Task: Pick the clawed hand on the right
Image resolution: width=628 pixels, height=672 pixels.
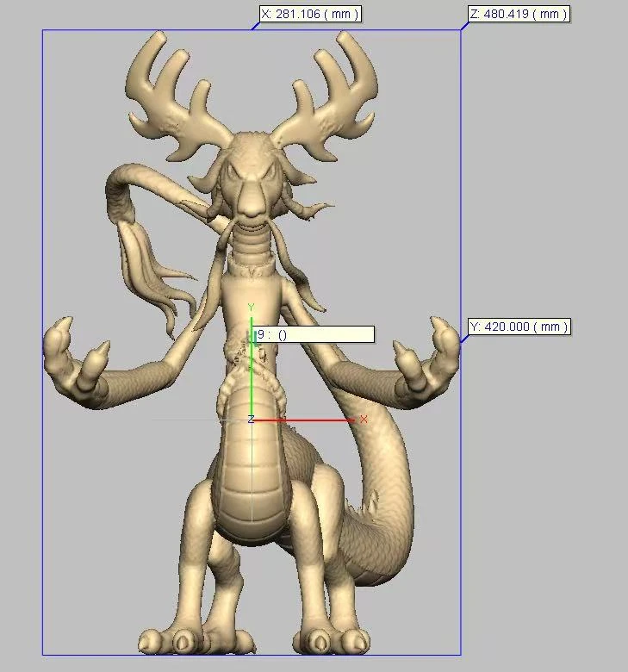Action: [426, 362]
